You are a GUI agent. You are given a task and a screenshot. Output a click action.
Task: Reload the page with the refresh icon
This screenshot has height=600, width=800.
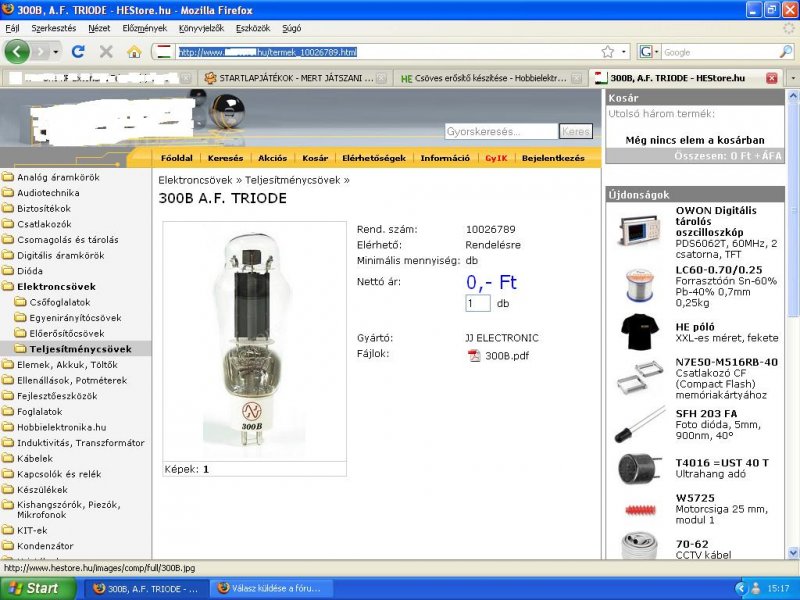coord(78,52)
